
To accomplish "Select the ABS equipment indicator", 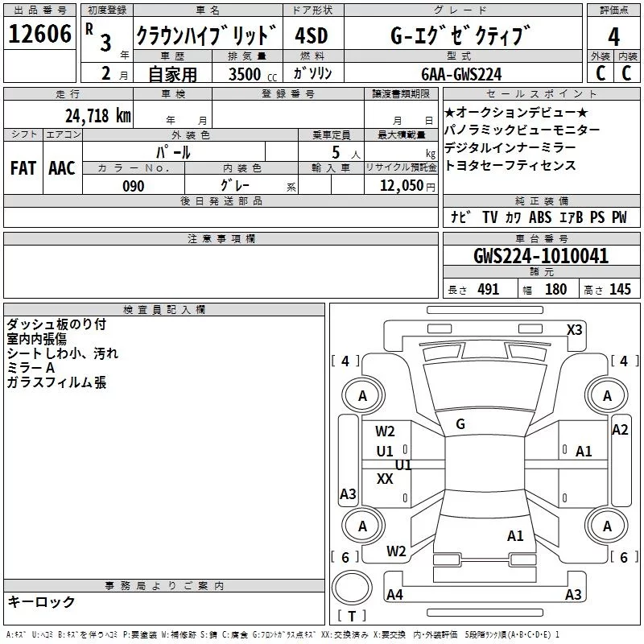I will 540,217.
